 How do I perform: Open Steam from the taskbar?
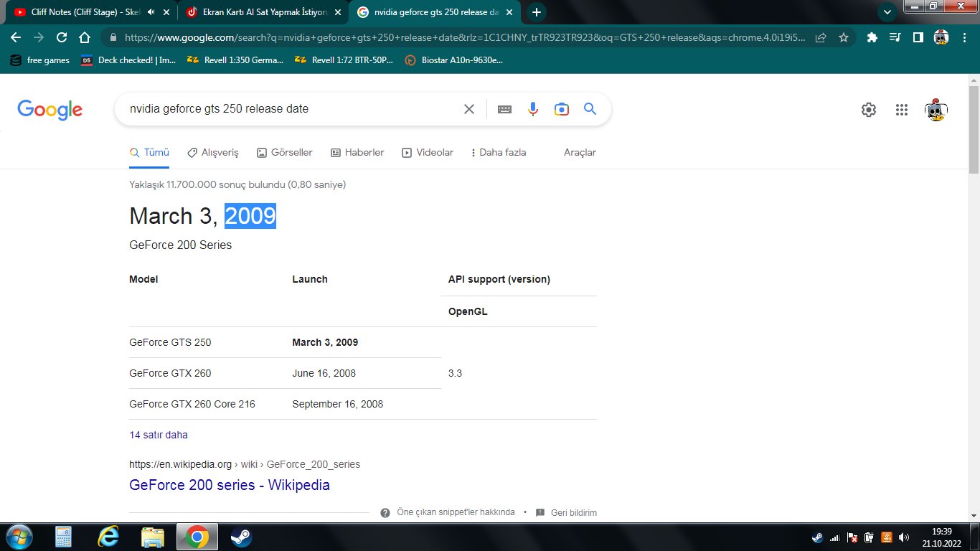[241, 537]
